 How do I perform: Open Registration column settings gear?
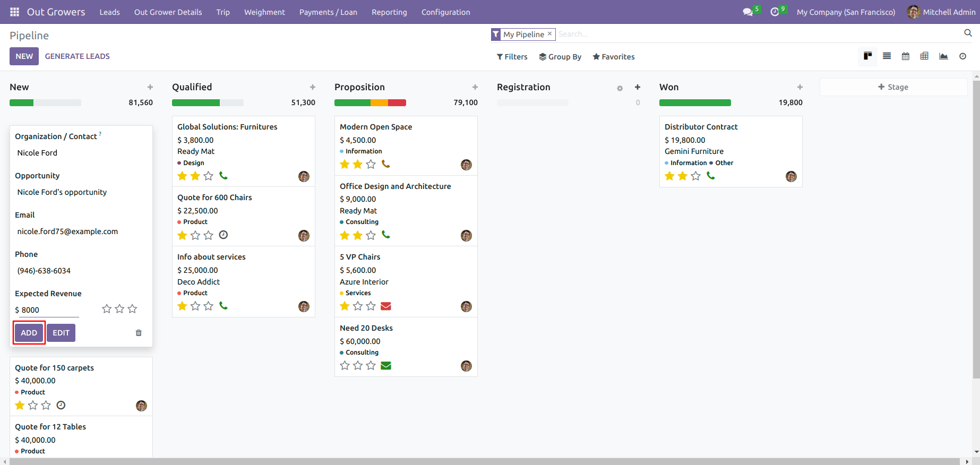tap(620, 88)
